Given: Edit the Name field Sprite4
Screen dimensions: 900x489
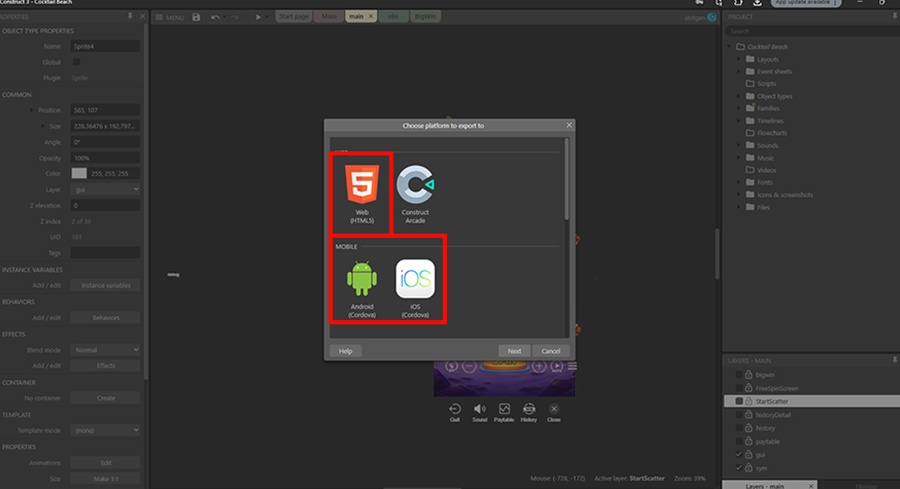Looking at the screenshot, I should [x=105, y=46].
